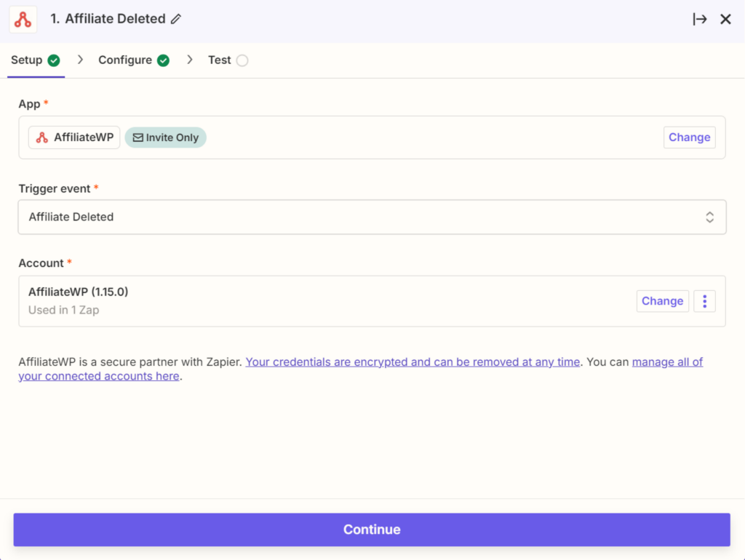Image resolution: width=745 pixels, height=560 pixels.
Task: Click the '1. Affiliate Deleted' step title
Action: (108, 19)
